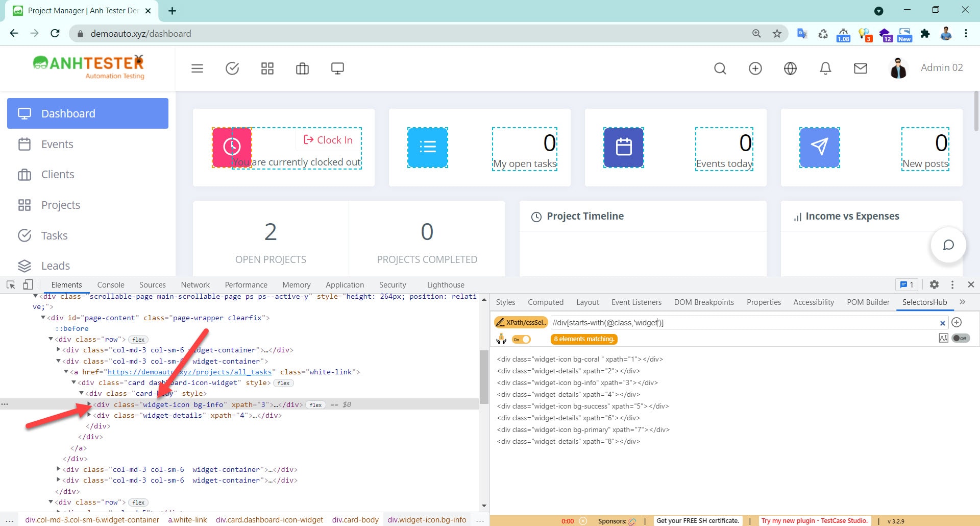This screenshot has width=980, height=526.
Task: Open the Computed pane tab
Action: 546,302
